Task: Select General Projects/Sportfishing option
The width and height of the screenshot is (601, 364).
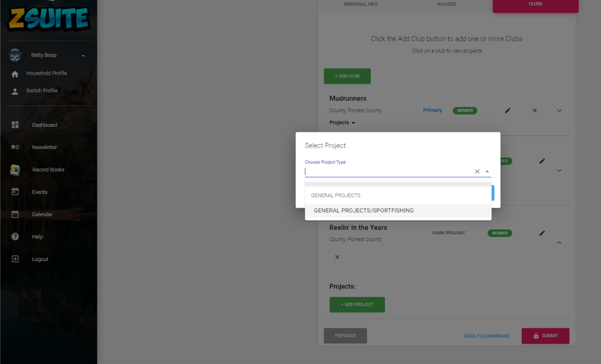Action: 398,210
